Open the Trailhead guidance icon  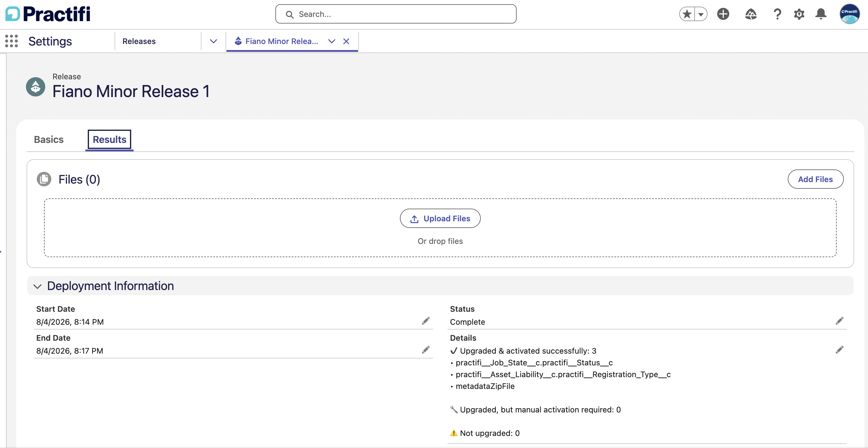click(751, 14)
